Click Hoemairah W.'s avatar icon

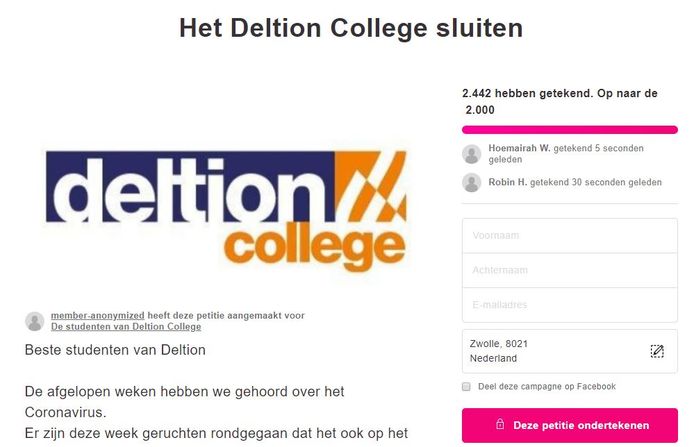472,154
